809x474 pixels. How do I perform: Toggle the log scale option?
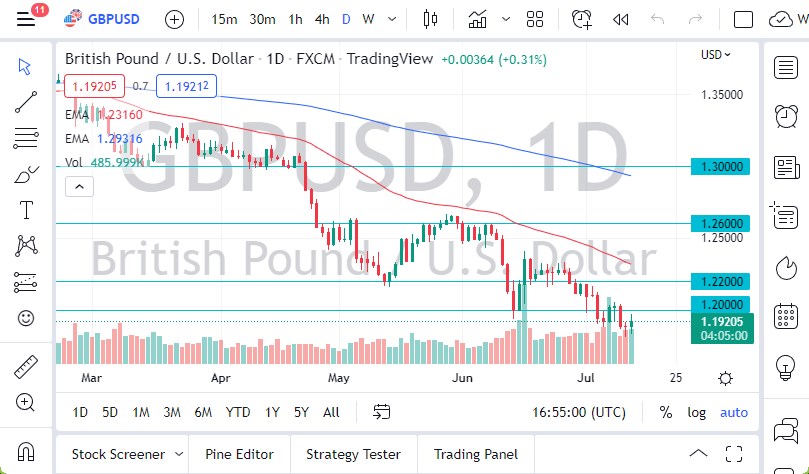tap(697, 412)
